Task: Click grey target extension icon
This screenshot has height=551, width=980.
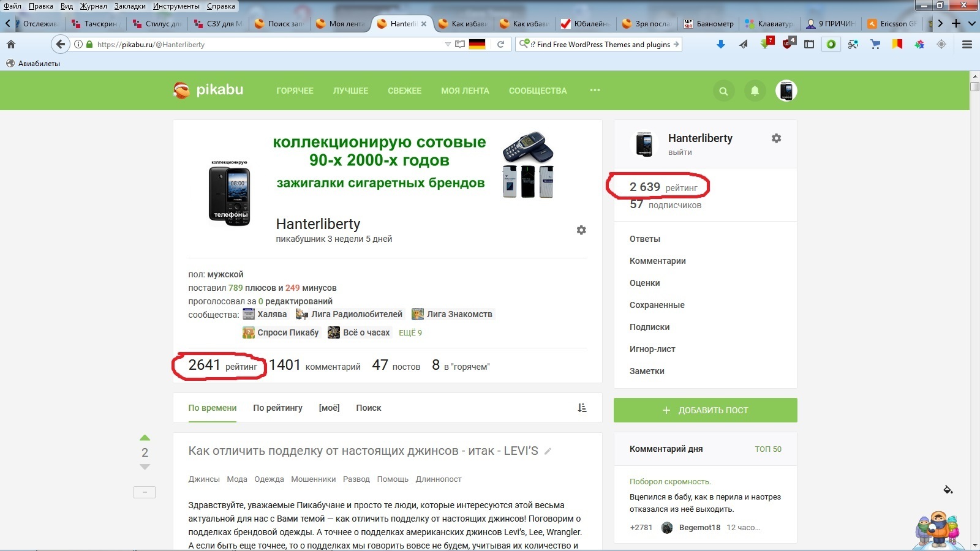Action: (x=941, y=44)
